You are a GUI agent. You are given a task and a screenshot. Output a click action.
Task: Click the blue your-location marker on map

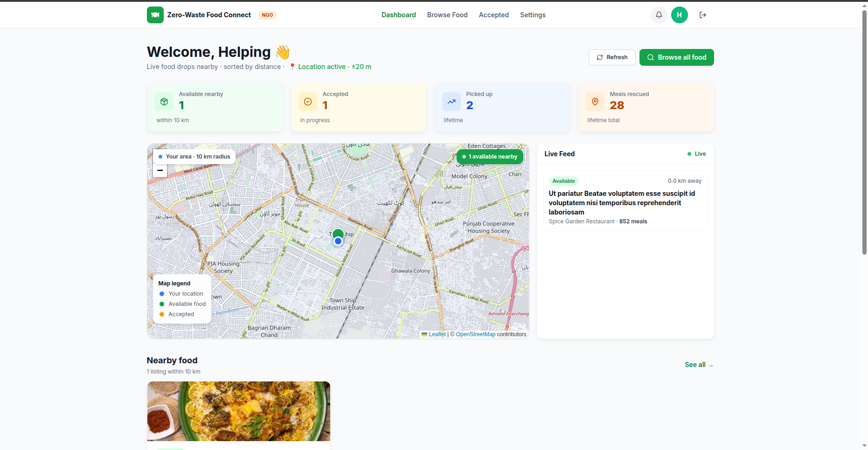[x=338, y=241]
